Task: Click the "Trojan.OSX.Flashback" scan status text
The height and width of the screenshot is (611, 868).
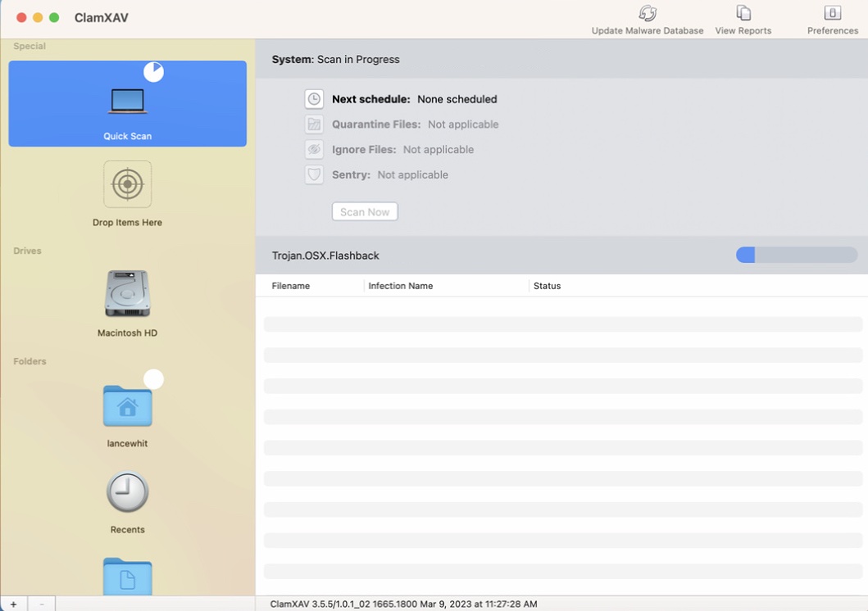Action: tap(325, 256)
